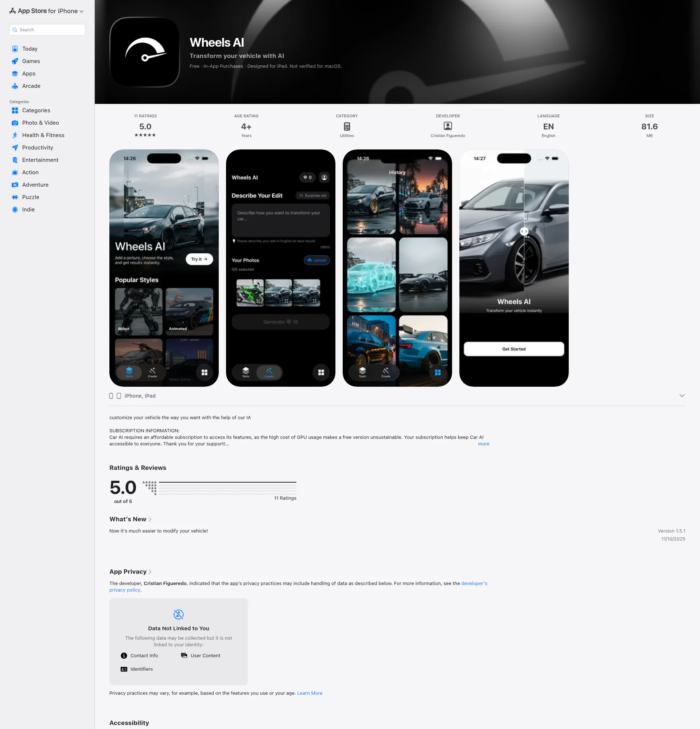Open the Describe Your Edit screenshot
Viewport: 700px width, 729px height.
281,268
